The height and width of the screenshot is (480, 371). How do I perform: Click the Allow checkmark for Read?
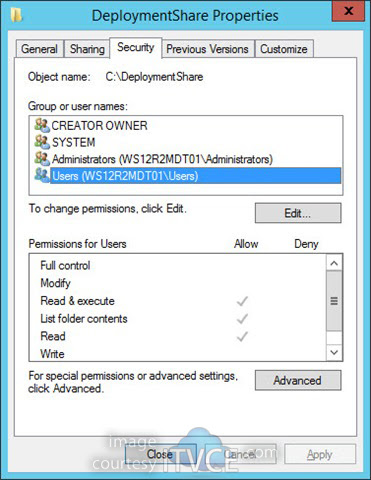[242, 336]
